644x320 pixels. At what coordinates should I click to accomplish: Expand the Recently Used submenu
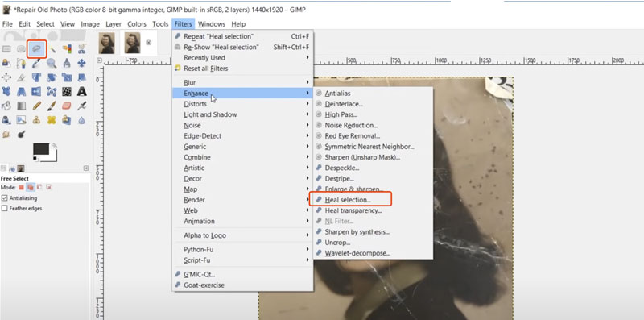(242, 58)
